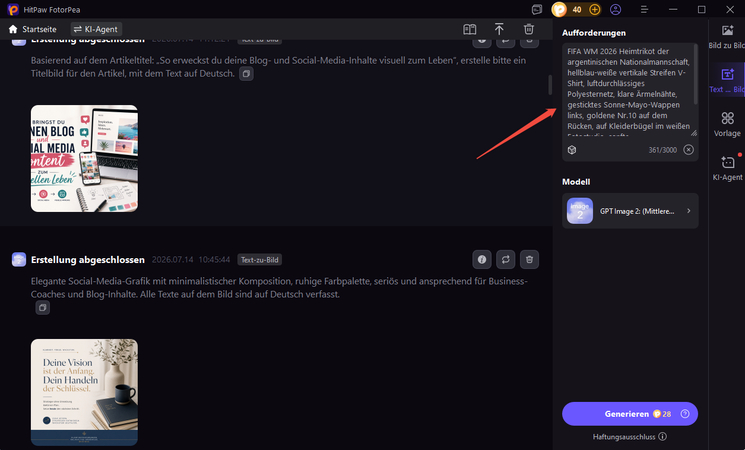
Task: Expand the GPT Image 2 model selector
Action: pyautogui.click(x=630, y=211)
